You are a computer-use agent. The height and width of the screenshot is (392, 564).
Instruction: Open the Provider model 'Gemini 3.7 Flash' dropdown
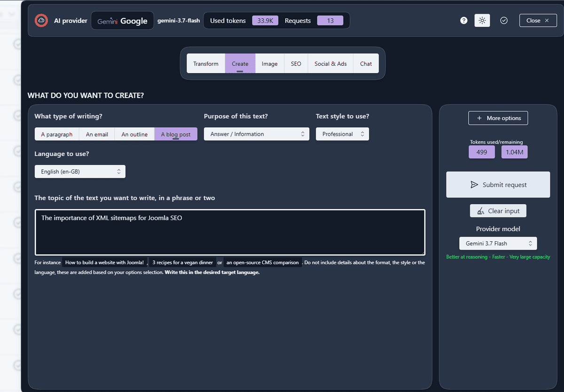click(498, 244)
